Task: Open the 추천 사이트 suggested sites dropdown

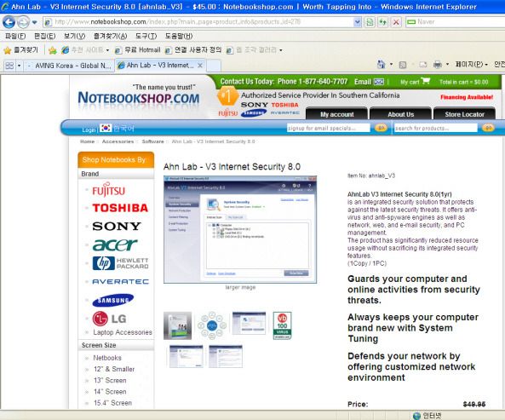Action: coord(85,50)
